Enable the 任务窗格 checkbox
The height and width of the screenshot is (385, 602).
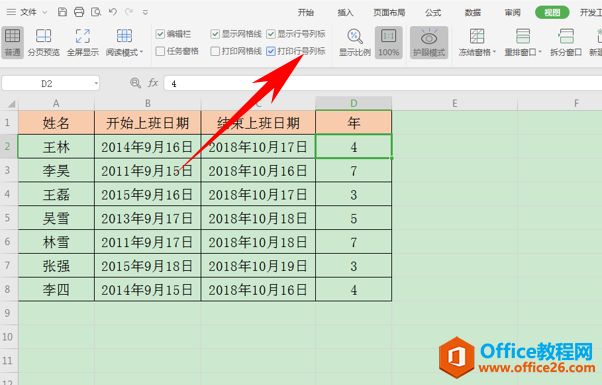point(160,51)
